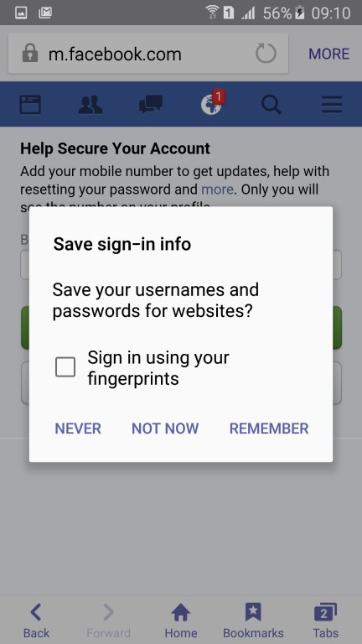Viewport: 362px width, 644px height.
Task: Show open Tabs list
Action: pyautogui.click(x=325, y=621)
